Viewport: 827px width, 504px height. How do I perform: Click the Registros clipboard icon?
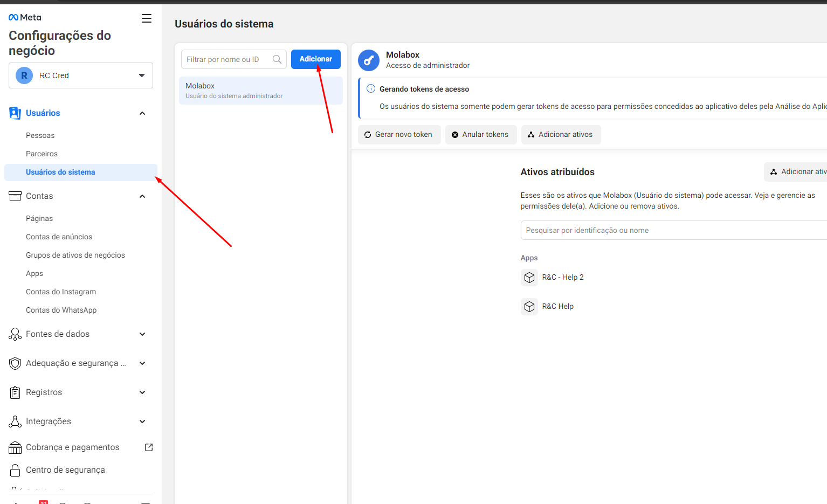pos(15,392)
